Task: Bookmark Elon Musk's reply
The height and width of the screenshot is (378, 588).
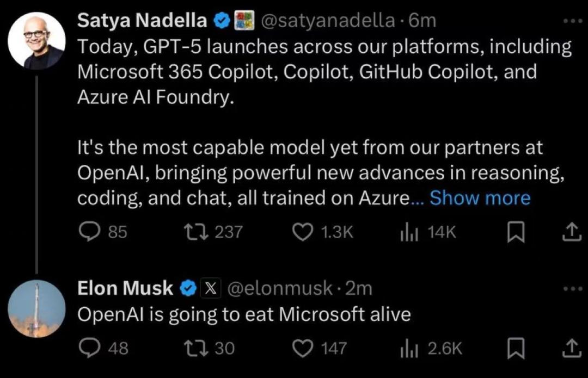Action: point(514,349)
